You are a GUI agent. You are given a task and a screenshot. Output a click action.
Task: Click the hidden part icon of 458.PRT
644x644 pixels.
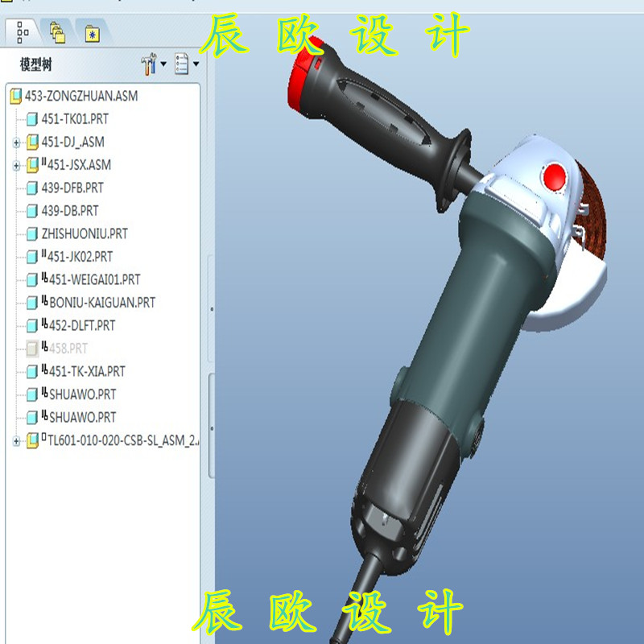tap(32, 349)
